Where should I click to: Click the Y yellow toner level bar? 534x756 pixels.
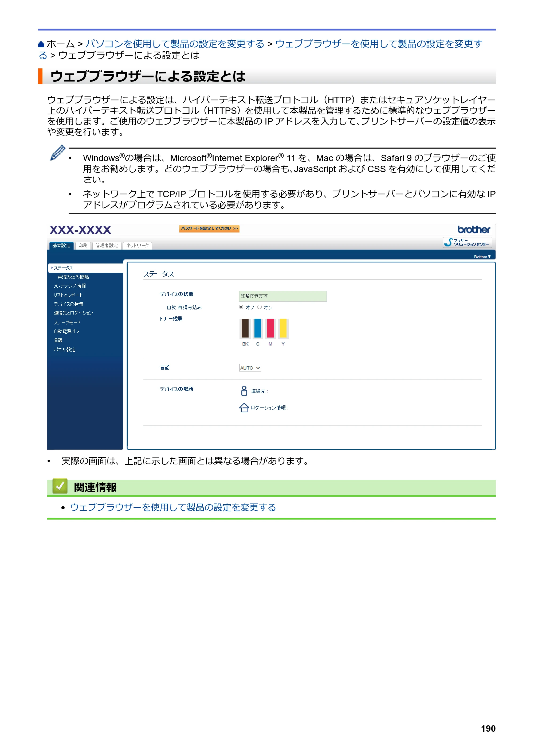coord(283,328)
